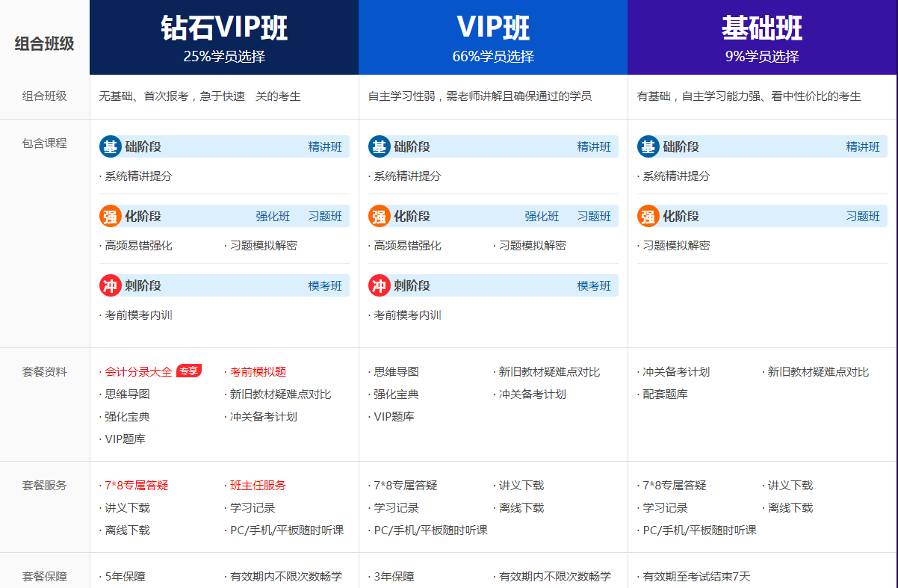Screen dimensions: 898x588
Task: Click the red 考前模拟题 item
Action: (x=258, y=372)
